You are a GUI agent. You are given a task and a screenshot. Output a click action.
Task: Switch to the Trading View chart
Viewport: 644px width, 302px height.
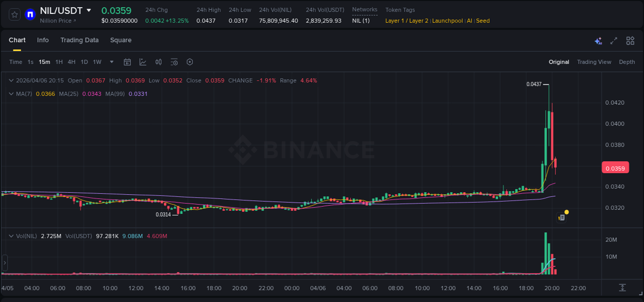[594, 62]
